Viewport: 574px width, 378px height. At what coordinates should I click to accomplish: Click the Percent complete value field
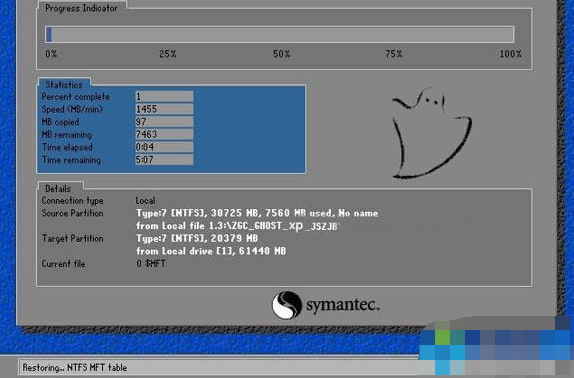(164, 97)
